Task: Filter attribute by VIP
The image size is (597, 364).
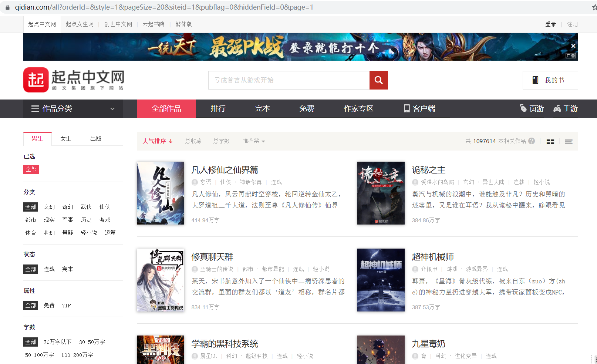Action: (x=66, y=305)
